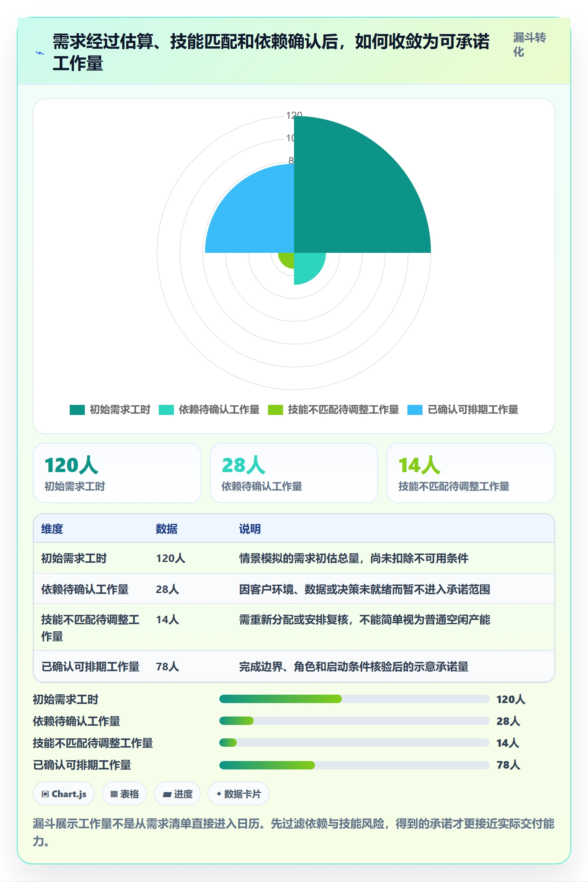The width and height of the screenshot is (588, 882).
Task: Click the Chart.js tag chip
Action: coord(64,794)
